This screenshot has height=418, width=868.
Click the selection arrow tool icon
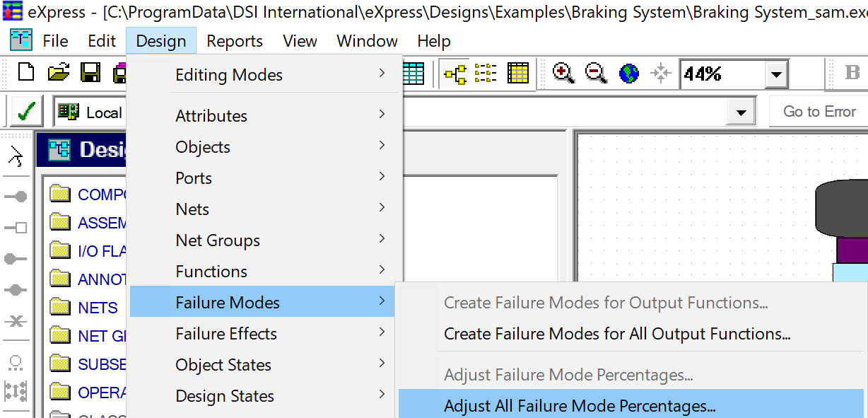click(x=16, y=157)
